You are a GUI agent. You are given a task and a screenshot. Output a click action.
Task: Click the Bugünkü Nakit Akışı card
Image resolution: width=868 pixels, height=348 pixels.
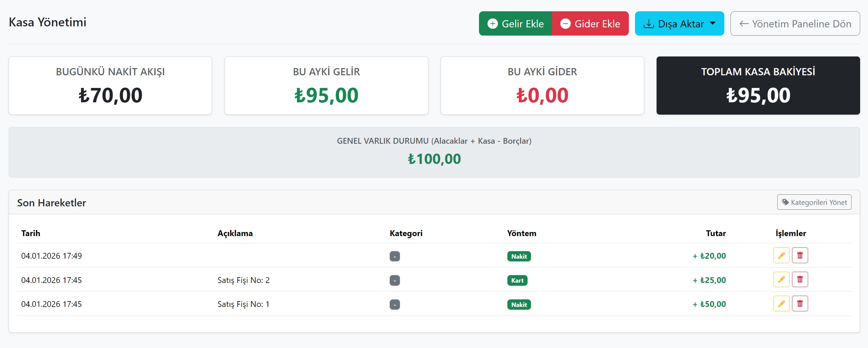point(110,86)
